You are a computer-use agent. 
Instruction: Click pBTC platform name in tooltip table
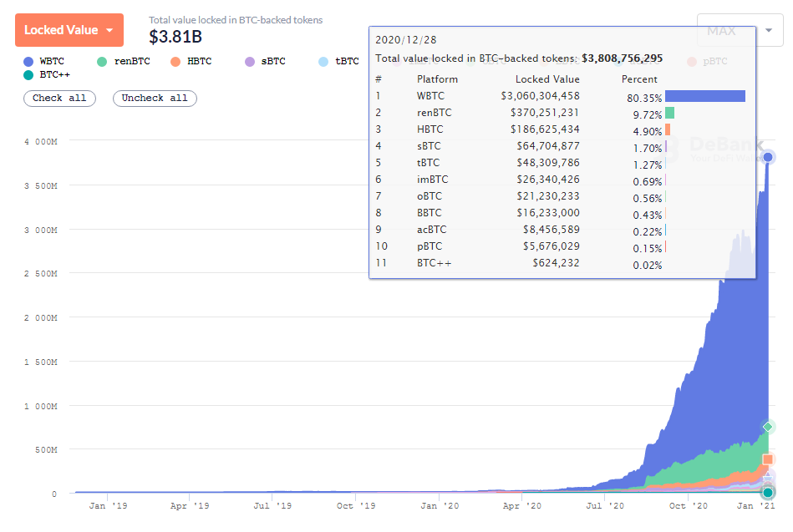click(x=430, y=246)
